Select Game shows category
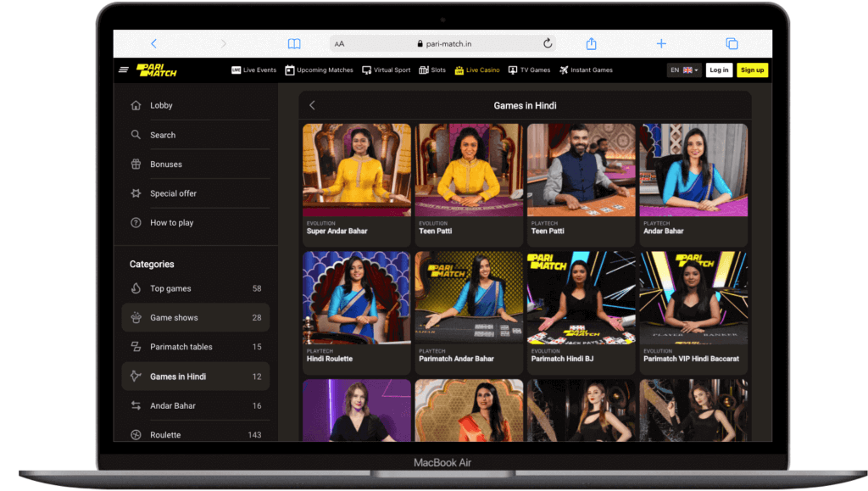Screen dimensions: 868x491 tap(196, 317)
